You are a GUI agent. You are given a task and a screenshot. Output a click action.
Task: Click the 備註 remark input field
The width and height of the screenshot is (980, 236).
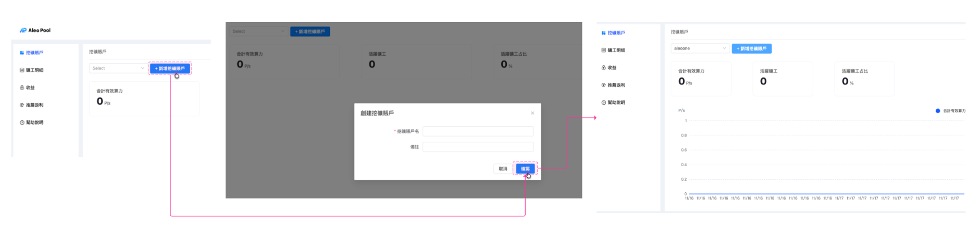(x=478, y=147)
